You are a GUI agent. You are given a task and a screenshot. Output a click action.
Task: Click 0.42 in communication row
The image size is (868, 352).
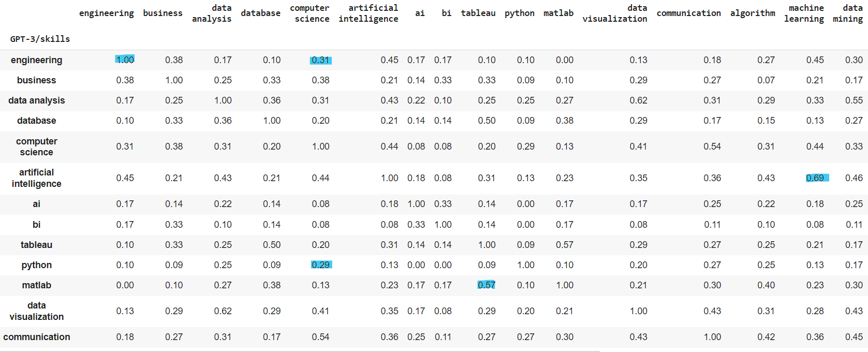(766, 337)
